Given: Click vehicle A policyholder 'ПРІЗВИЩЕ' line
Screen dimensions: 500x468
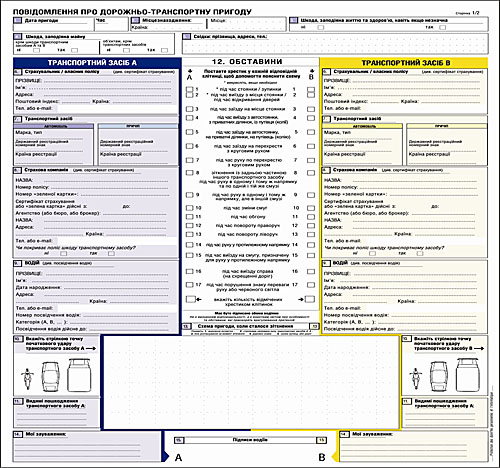Looking at the screenshot, I should pyautogui.click(x=107, y=81).
